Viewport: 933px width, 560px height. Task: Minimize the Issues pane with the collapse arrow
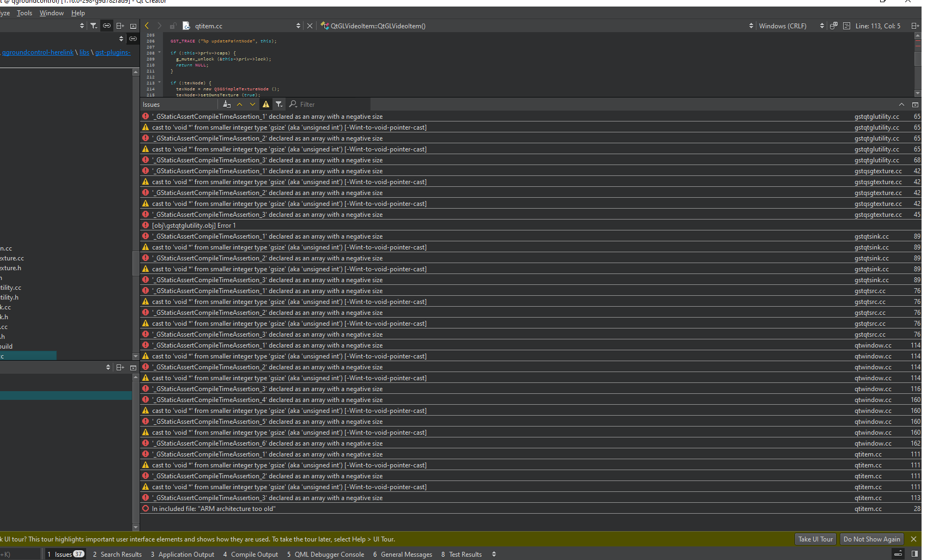(x=901, y=104)
